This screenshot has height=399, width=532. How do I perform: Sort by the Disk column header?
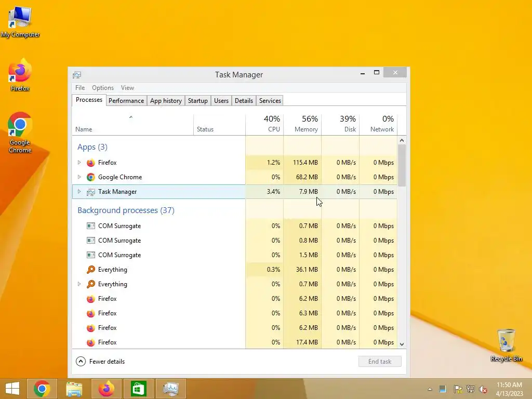coord(340,125)
